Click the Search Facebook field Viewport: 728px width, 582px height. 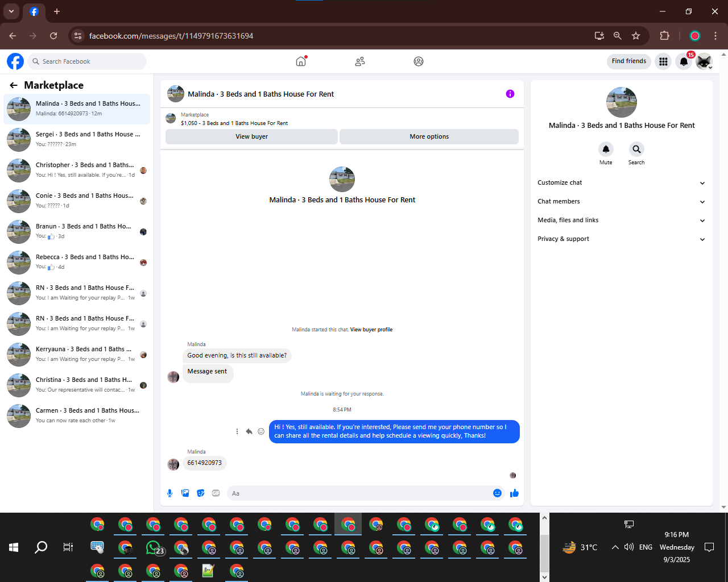pyautogui.click(x=87, y=61)
